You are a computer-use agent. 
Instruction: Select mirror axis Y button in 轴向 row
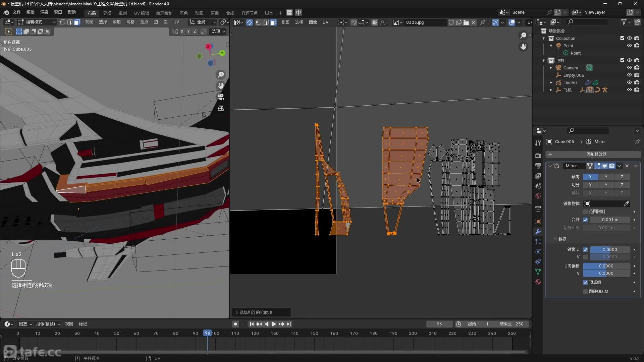coord(606,177)
